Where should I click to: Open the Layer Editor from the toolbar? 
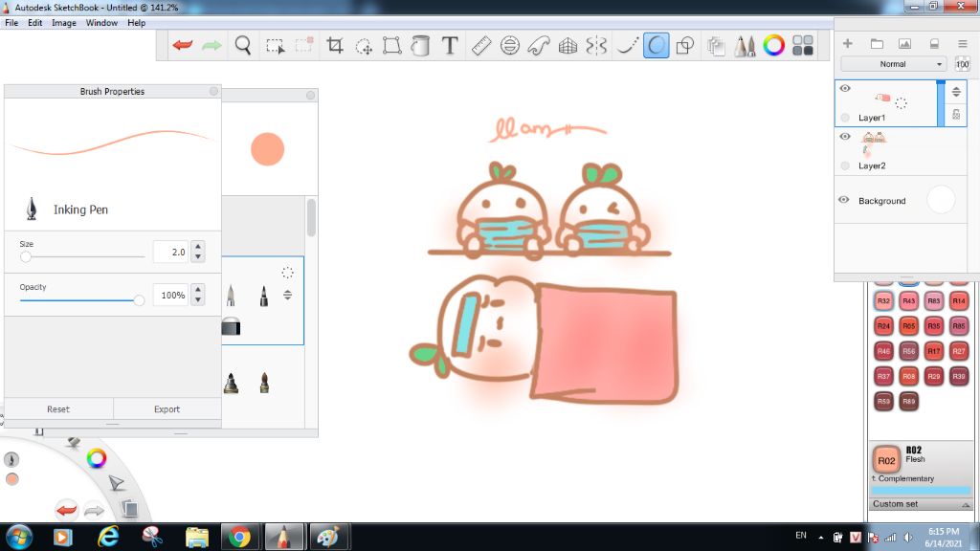pos(716,46)
